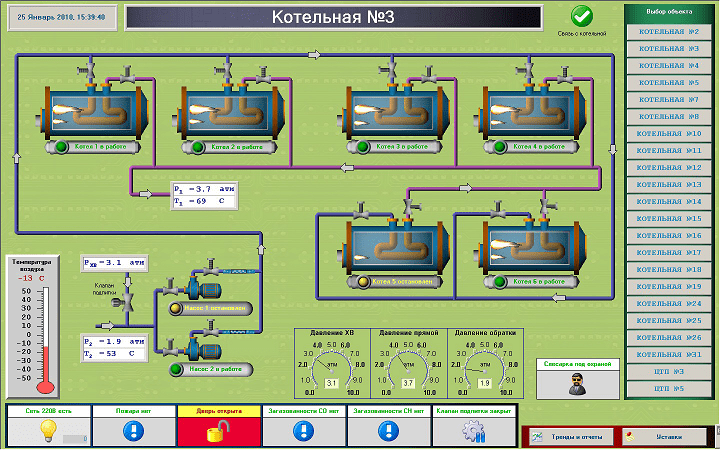Screen dimensions: 720x450
Task: Click the green lamp of Насос 2 в работе
Action: pyautogui.click(x=175, y=369)
